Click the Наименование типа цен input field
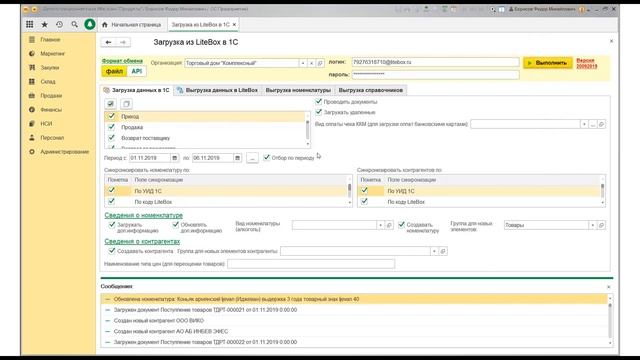Screen dimensions: 640x360 pos(311,264)
